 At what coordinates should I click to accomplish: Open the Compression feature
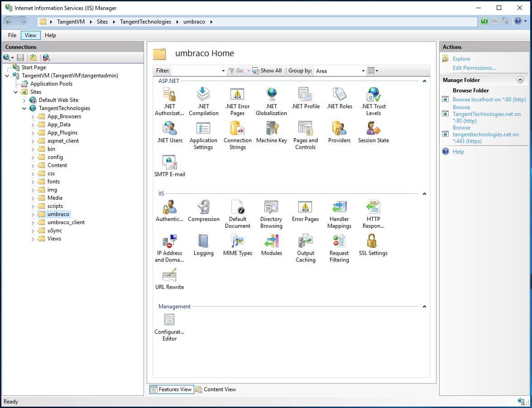204,211
